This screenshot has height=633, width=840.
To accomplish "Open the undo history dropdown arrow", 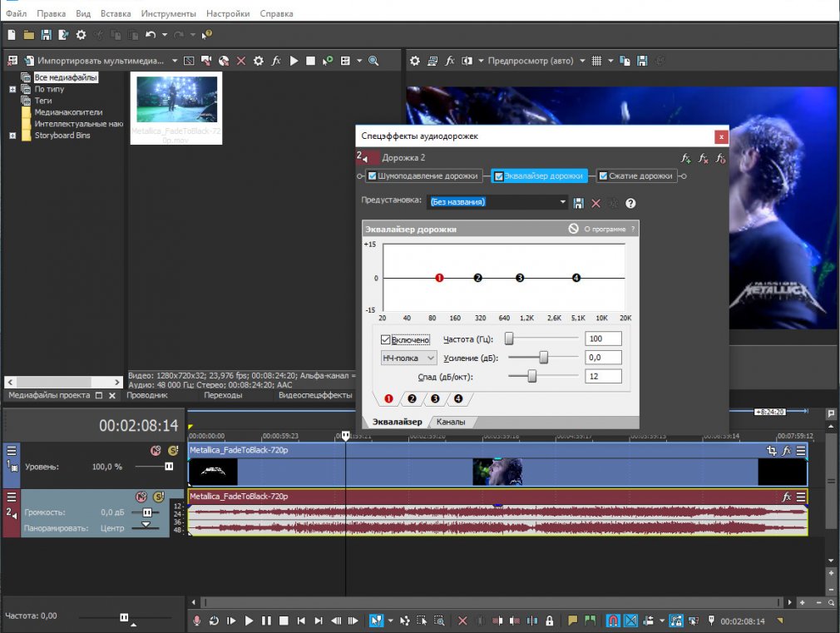I will point(165,35).
